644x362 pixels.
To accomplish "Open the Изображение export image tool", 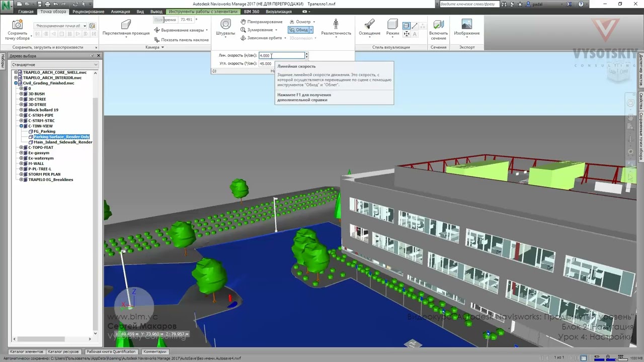I will coord(466,25).
